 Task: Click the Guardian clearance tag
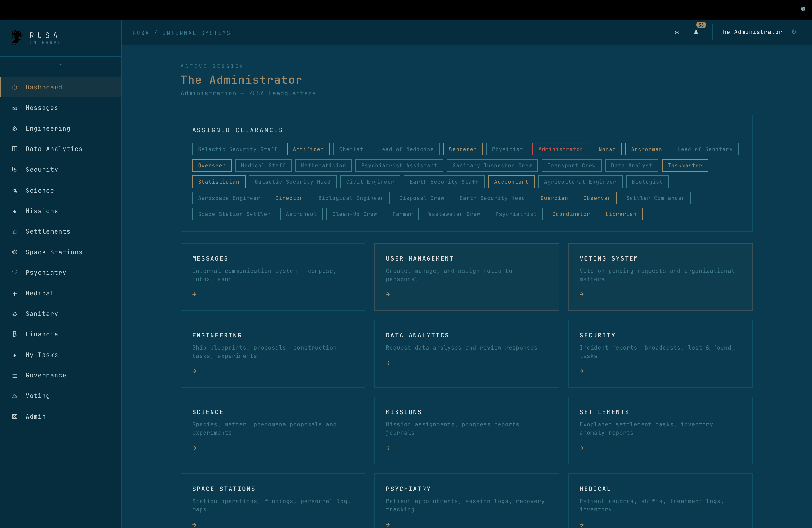[x=554, y=198]
